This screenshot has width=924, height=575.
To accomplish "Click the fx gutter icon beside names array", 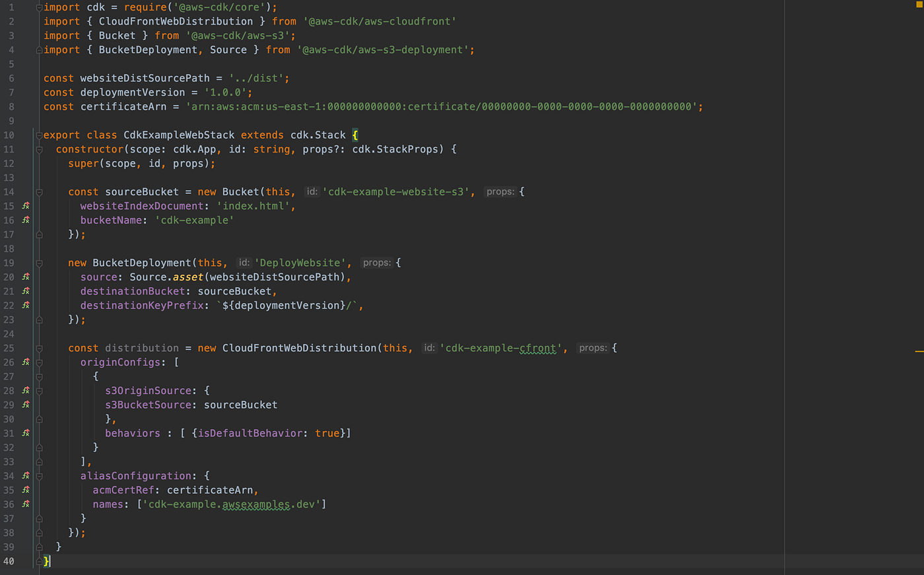I will 25,504.
